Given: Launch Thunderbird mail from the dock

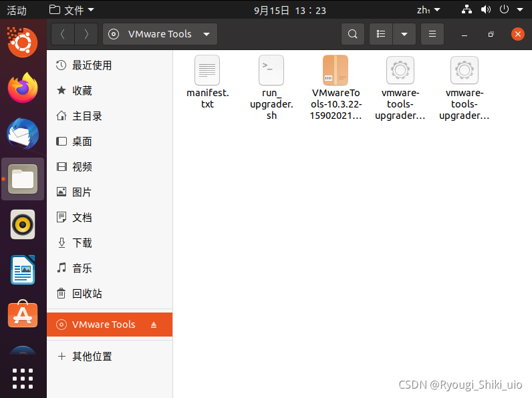Looking at the screenshot, I should [x=23, y=134].
